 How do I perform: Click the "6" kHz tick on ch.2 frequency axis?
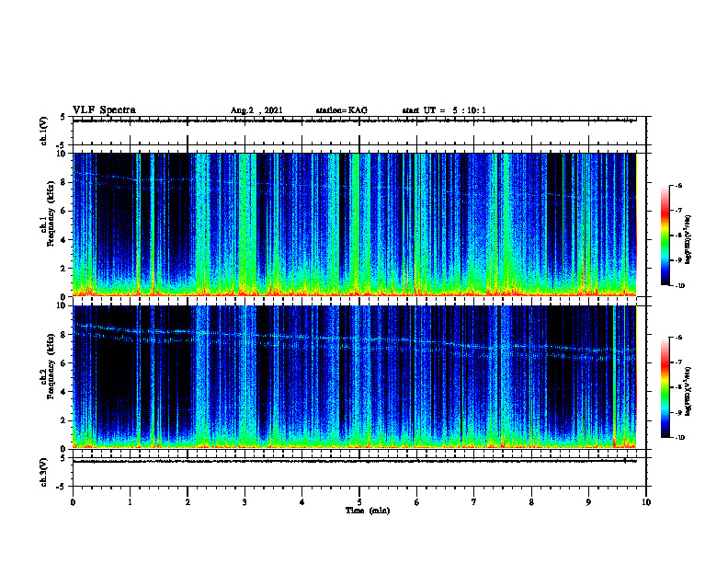point(64,363)
